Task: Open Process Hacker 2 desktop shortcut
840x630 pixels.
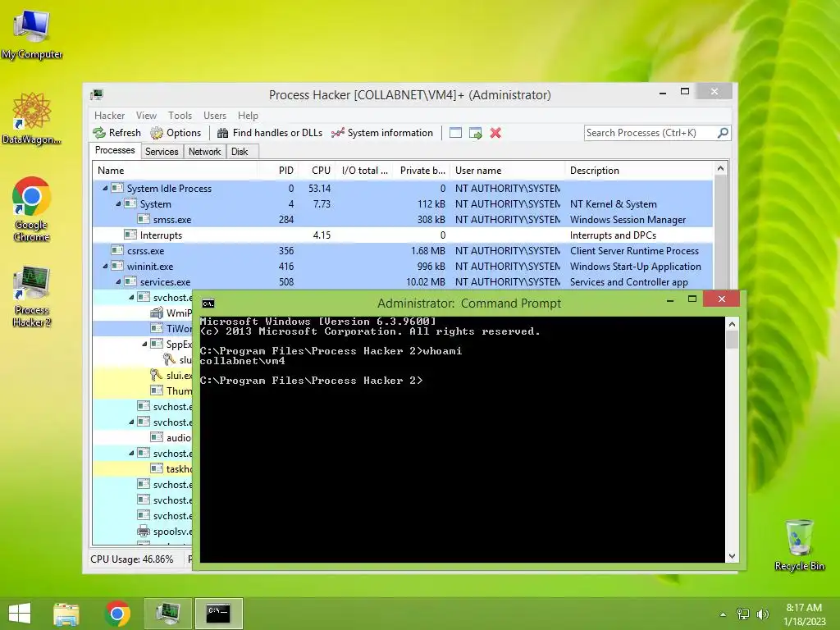Action: coord(32,295)
